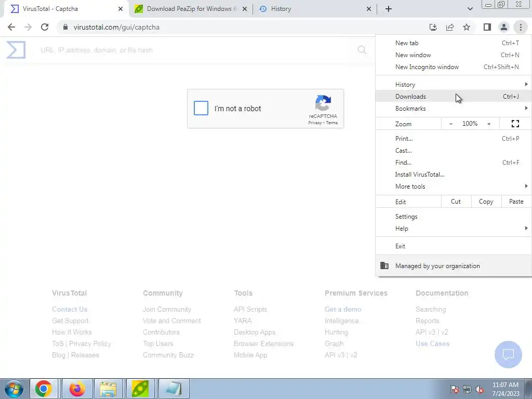Click the muted volume tray icon
Image resolution: width=532 pixels, height=399 pixels.
tap(480, 389)
